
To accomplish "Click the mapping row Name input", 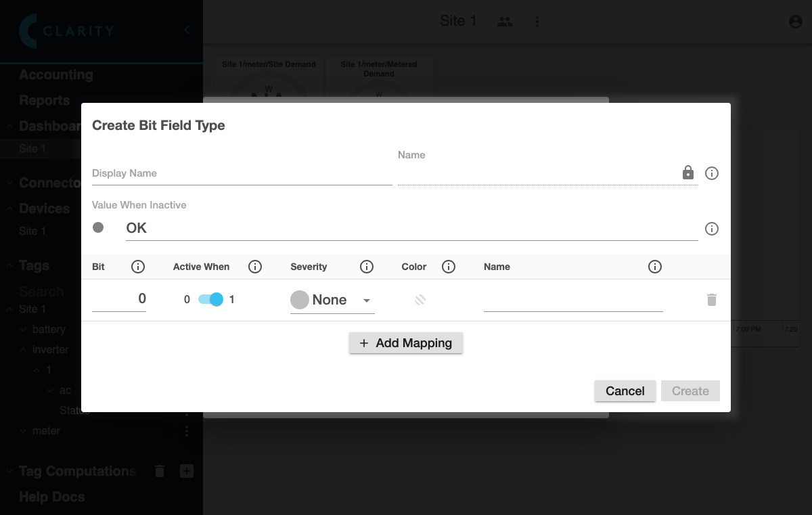I will click(572, 300).
